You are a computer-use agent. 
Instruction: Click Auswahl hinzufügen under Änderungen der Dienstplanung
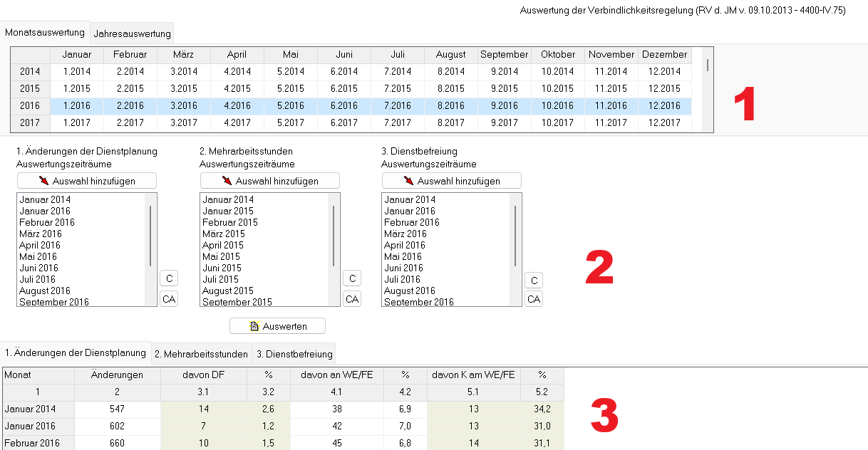pyautogui.click(x=87, y=181)
